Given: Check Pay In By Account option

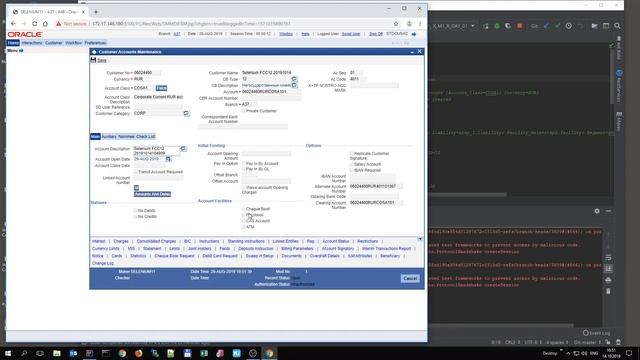Looking at the screenshot, I should (244, 163).
